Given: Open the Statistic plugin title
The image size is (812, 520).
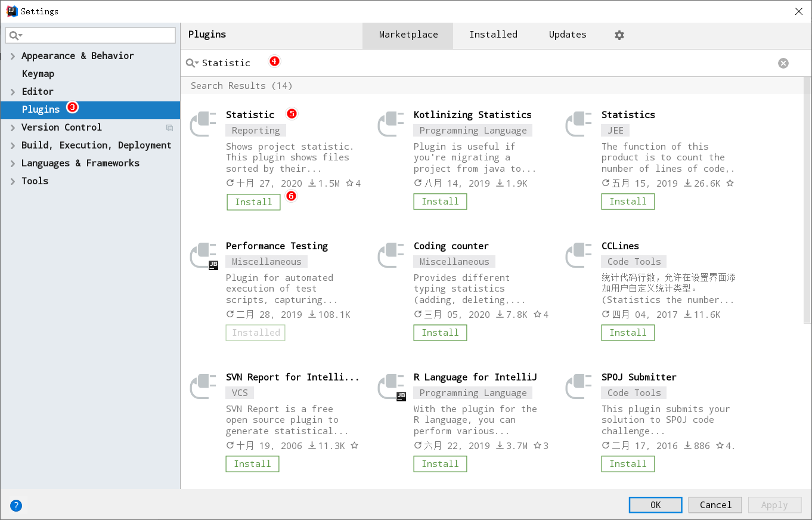Looking at the screenshot, I should pyautogui.click(x=250, y=114).
